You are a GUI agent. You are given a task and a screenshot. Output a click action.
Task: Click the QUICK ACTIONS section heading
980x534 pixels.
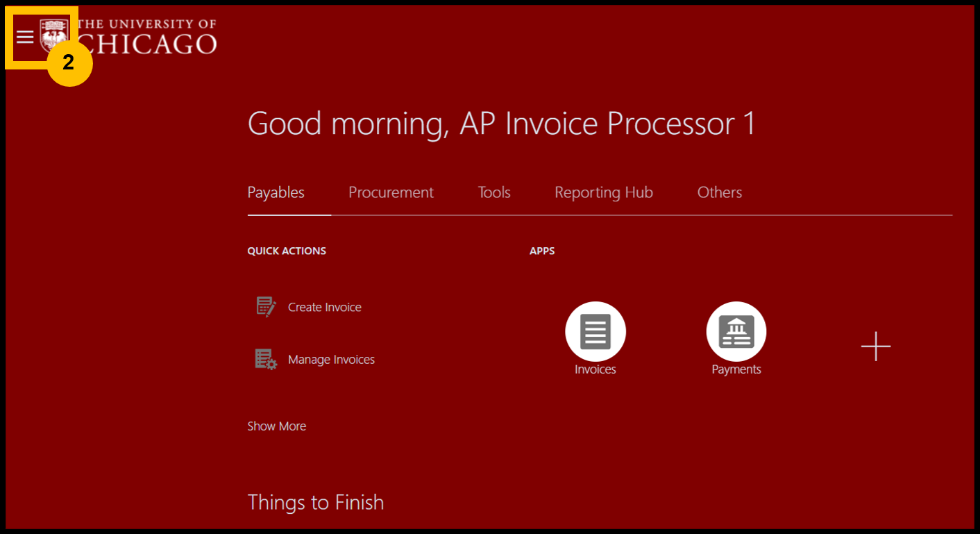tap(287, 251)
